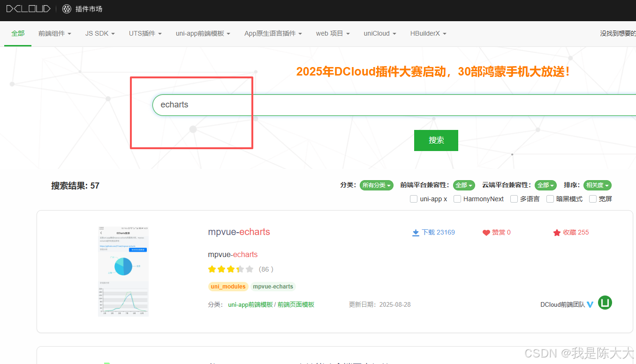Click the search field containing echarts

394,105
